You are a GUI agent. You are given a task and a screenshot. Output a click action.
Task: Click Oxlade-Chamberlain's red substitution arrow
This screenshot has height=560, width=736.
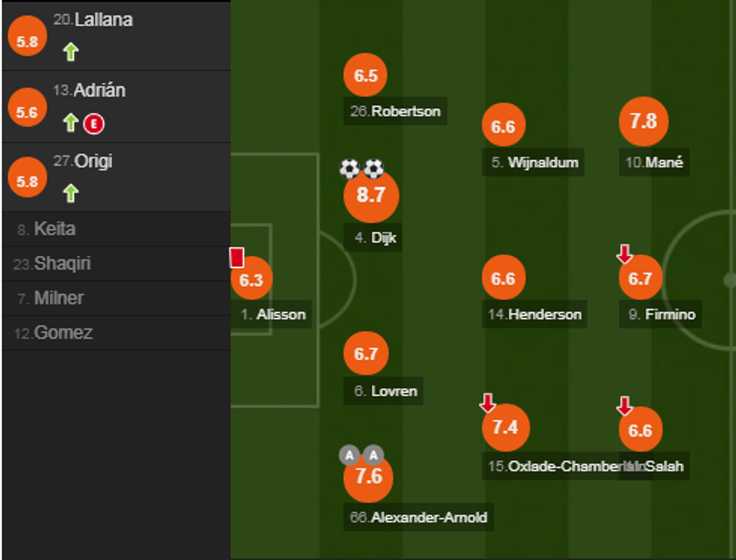pos(488,404)
